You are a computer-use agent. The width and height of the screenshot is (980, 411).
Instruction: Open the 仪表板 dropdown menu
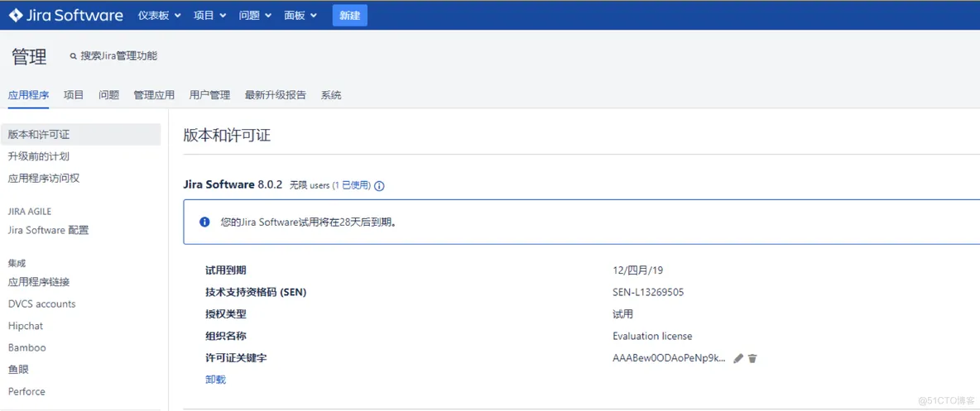click(160, 16)
